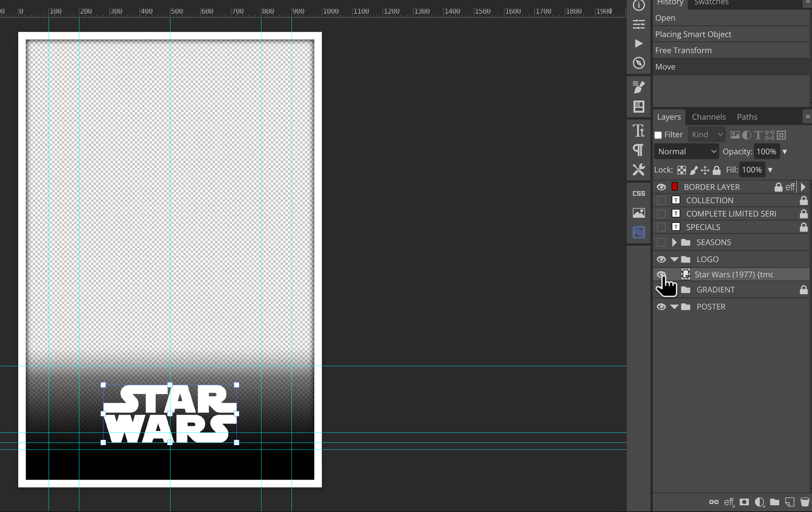
Task: Open the Layers panel menu icon
Action: point(808,117)
